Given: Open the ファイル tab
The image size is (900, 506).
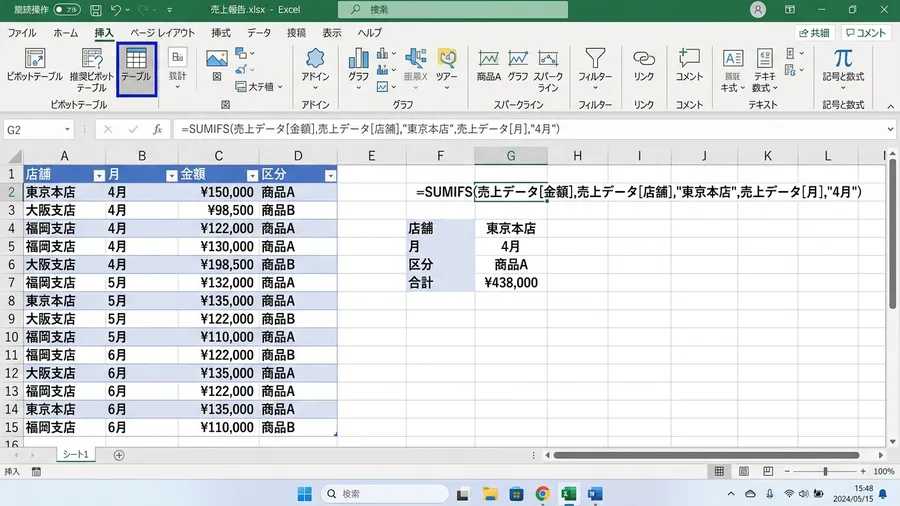Looking at the screenshot, I should click(x=22, y=33).
